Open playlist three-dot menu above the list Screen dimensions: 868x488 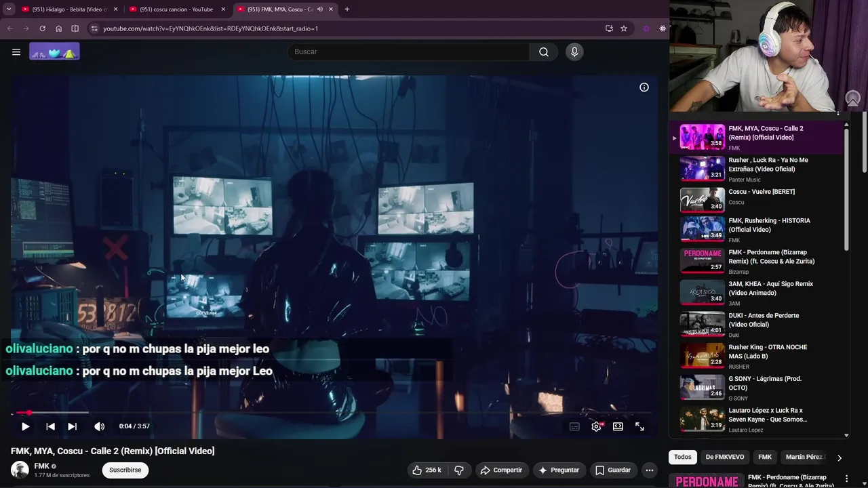[x=838, y=114]
